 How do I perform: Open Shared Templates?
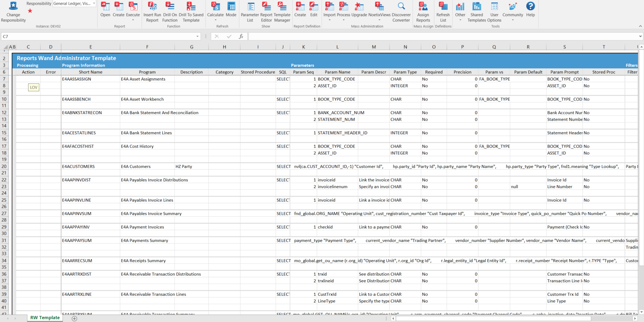pos(477,12)
